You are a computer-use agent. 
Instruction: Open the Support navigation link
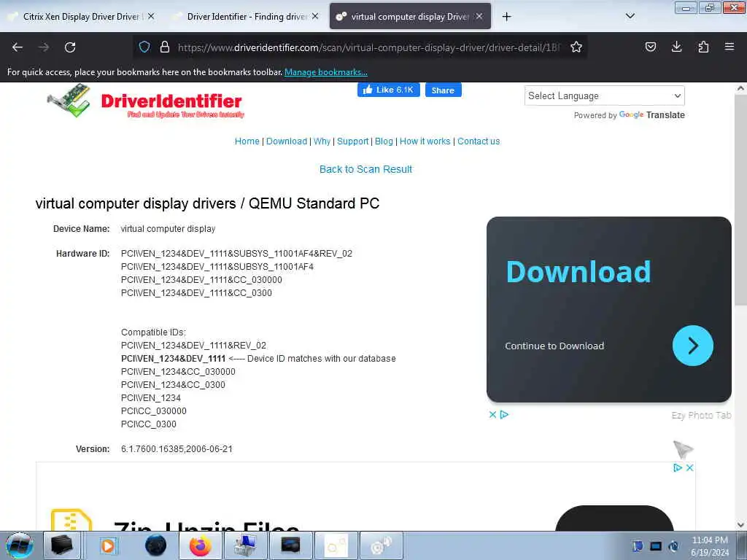tap(352, 141)
